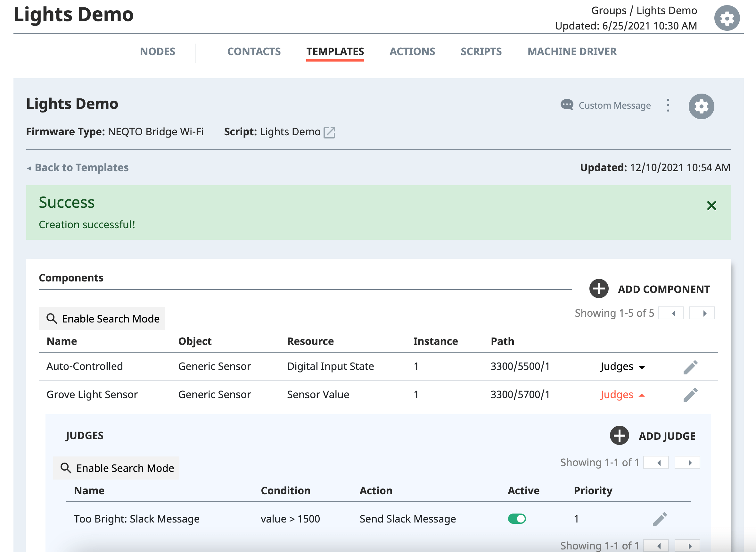
Task: Open the Machine Driver tab
Action: pyautogui.click(x=572, y=52)
